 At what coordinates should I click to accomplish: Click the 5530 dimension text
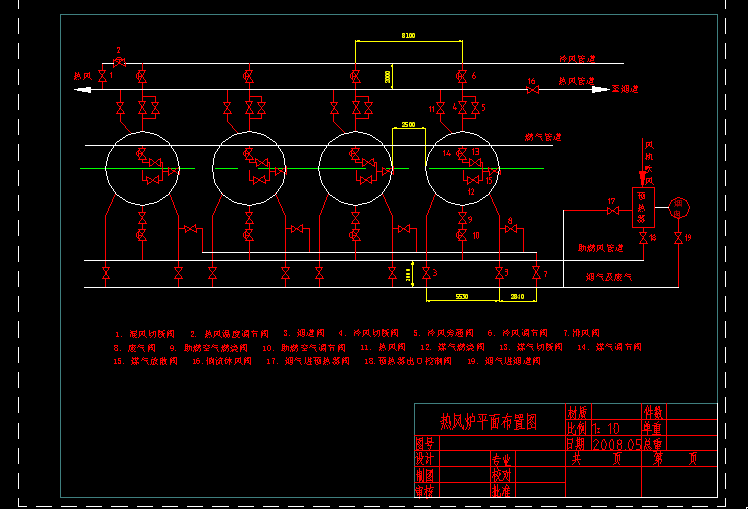462,297
